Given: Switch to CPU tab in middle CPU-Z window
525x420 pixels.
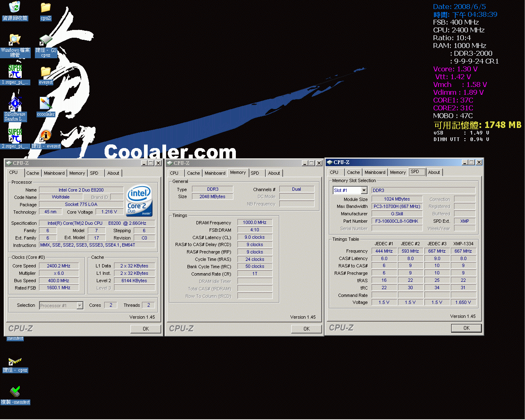Looking at the screenshot, I should (174, 173).
